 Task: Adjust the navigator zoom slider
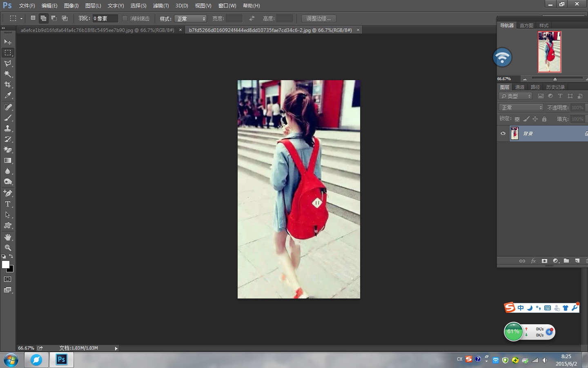[555, 79]
